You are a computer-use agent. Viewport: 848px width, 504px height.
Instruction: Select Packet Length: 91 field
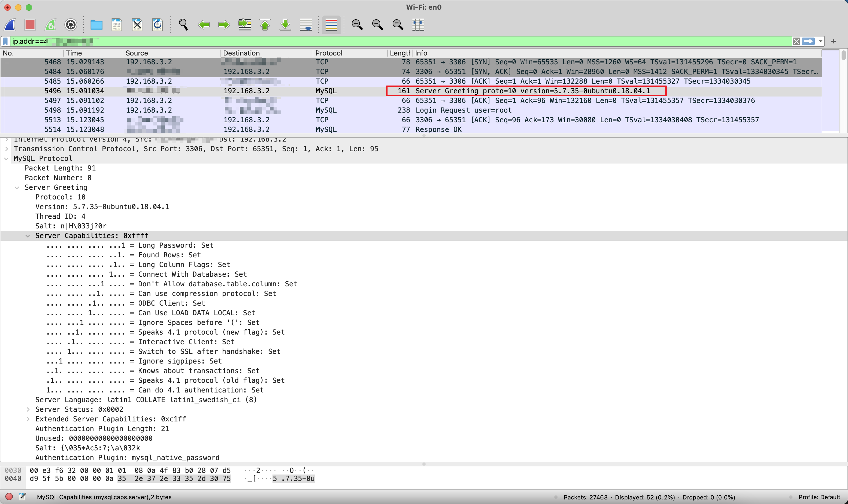coord(60,168)
